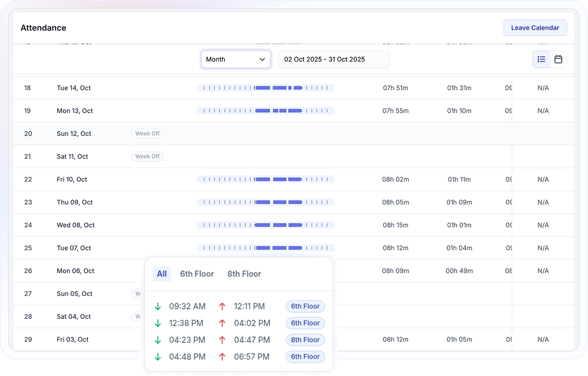Switch to the 6th Floor tab

(x=197, y=274)
